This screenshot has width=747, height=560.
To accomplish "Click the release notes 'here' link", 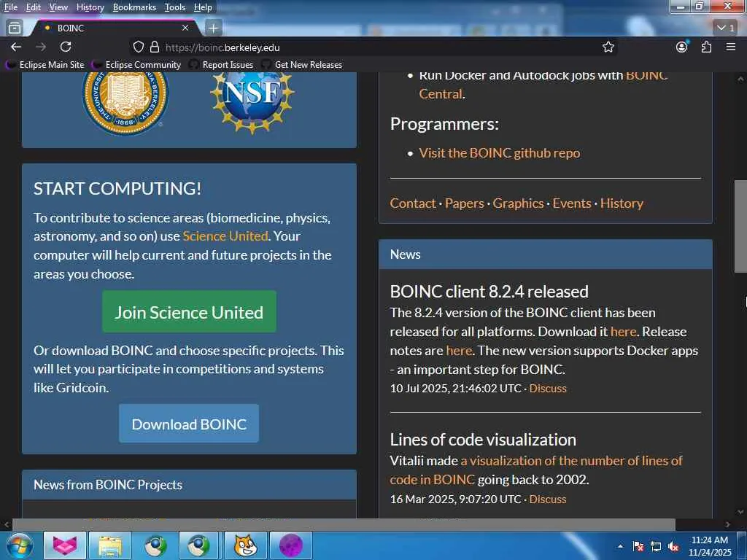I will [459, 351].
